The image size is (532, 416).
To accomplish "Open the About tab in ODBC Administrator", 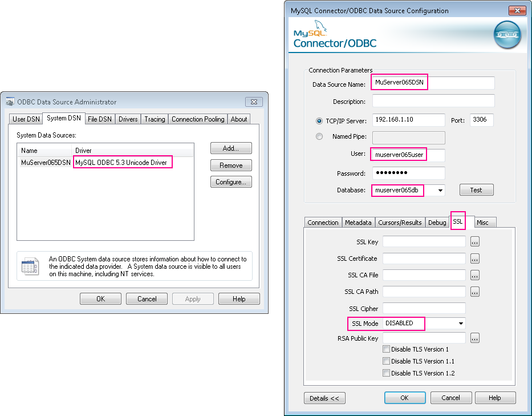I will click(x=239, y=119).
